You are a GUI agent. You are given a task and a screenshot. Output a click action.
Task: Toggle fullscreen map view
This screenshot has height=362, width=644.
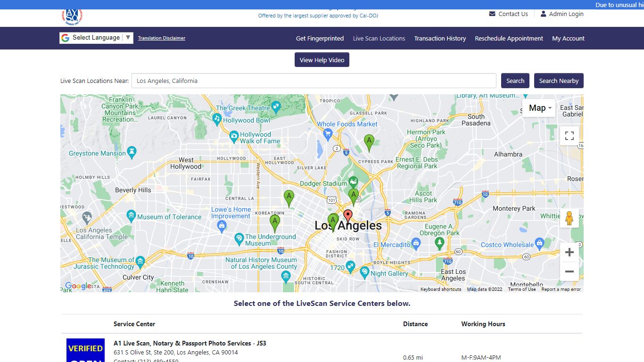(x=569, y=136)
